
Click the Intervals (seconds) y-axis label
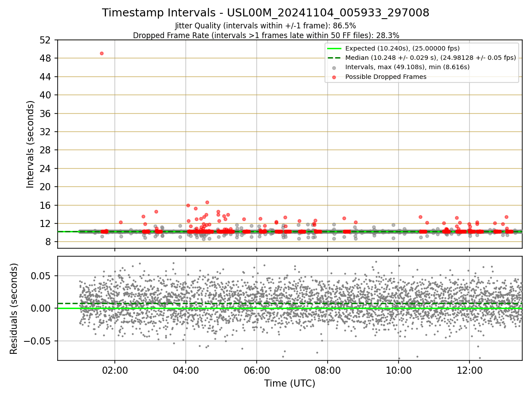point(30,144)
